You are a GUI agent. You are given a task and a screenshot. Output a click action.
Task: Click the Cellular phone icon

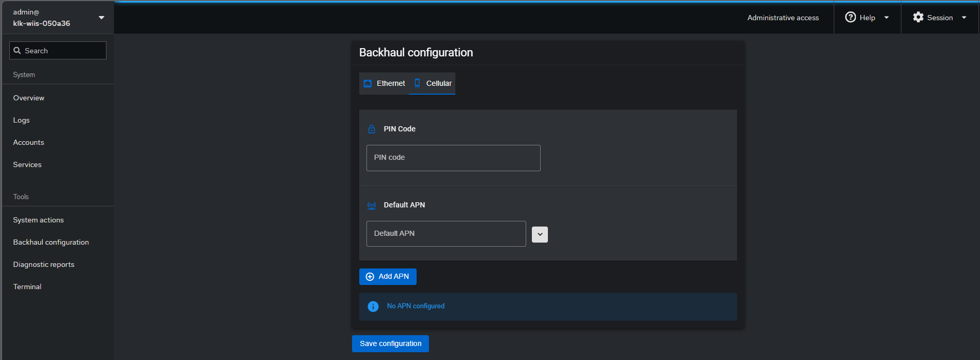(417, 83)
